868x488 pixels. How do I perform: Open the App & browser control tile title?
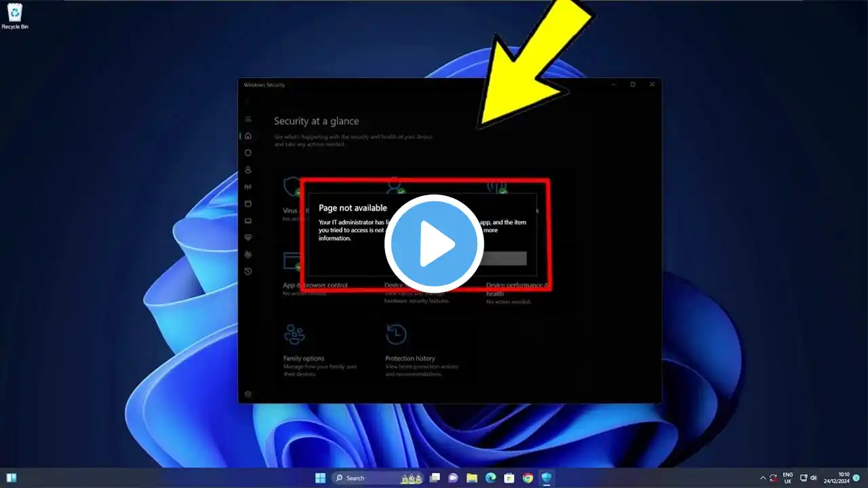(315, 285)
